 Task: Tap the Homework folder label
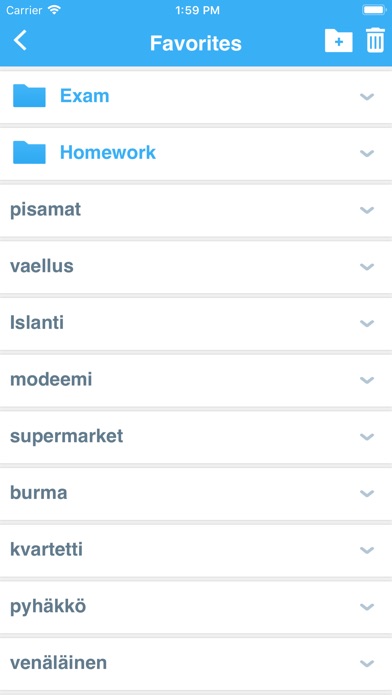click(108, 153)
